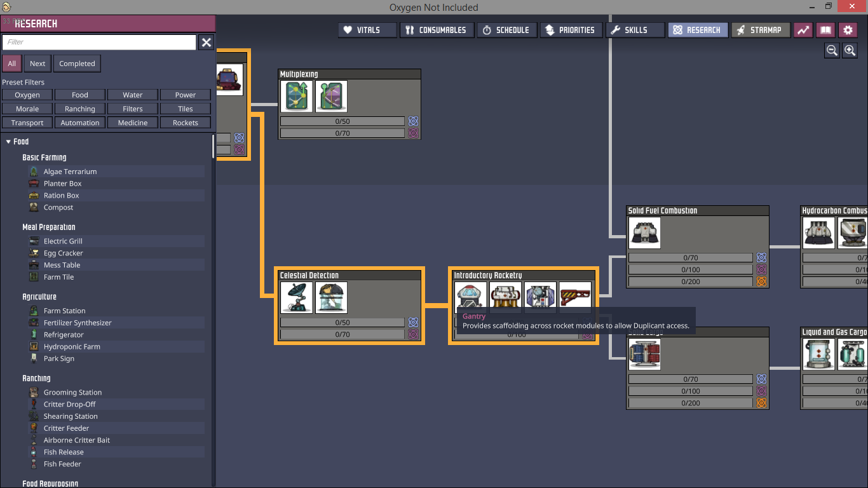Select Hydroponic Farm in the Food list
This screenshot has width=868, height=488.
tap(116, 347)
